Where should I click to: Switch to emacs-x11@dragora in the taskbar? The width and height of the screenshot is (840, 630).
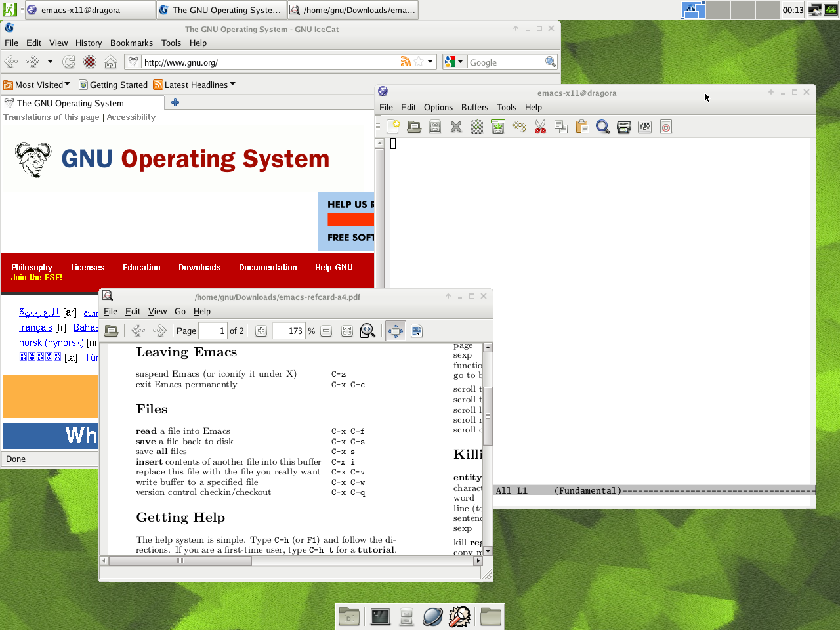89,10
